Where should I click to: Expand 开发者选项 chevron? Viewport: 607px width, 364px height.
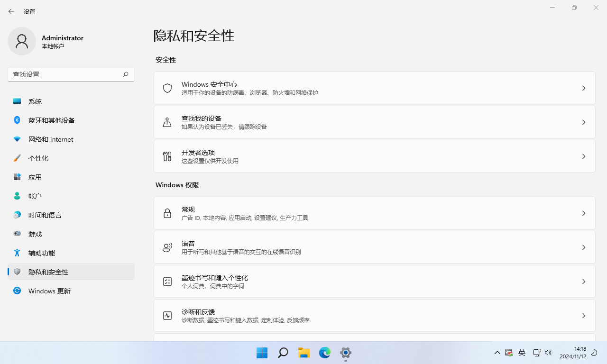click(584, 156)
